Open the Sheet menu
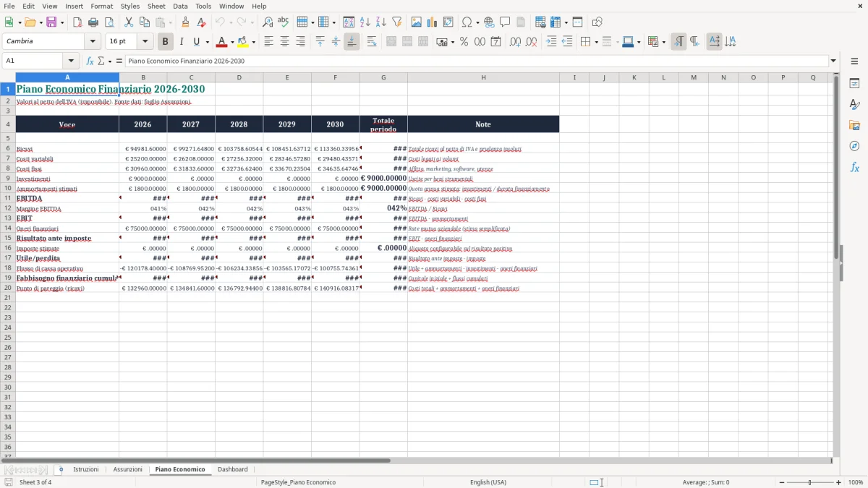 pos(156,6)
